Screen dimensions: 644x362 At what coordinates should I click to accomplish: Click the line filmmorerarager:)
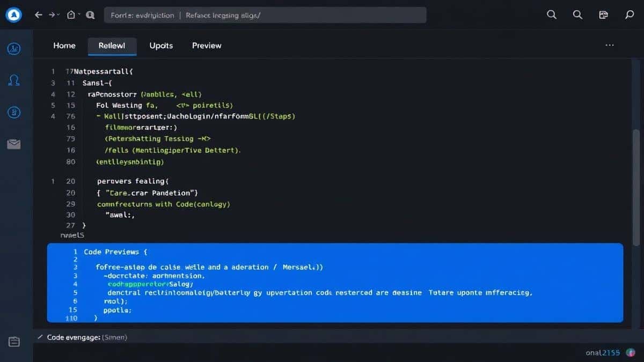[x=141, y=128]
